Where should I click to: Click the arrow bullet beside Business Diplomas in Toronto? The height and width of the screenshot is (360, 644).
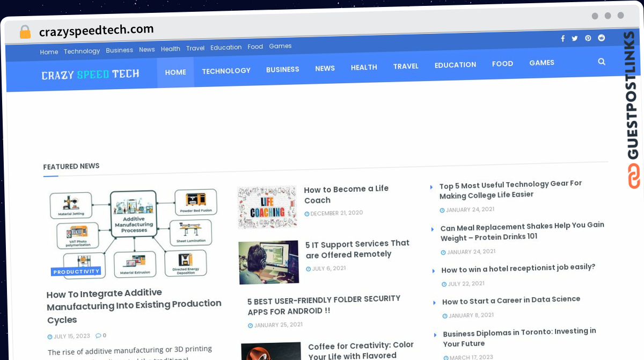click(436, 335)
